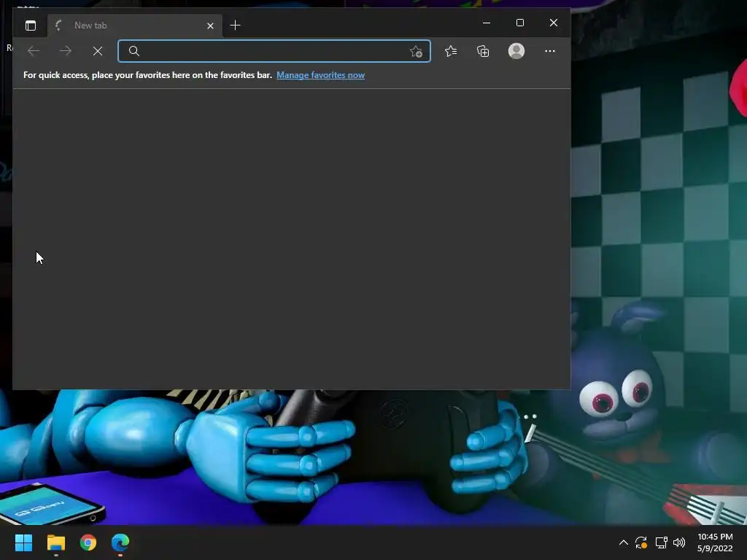The image size is (747, 560).
Task: Focus the Edge address bar
Action: tap(274, 51)
